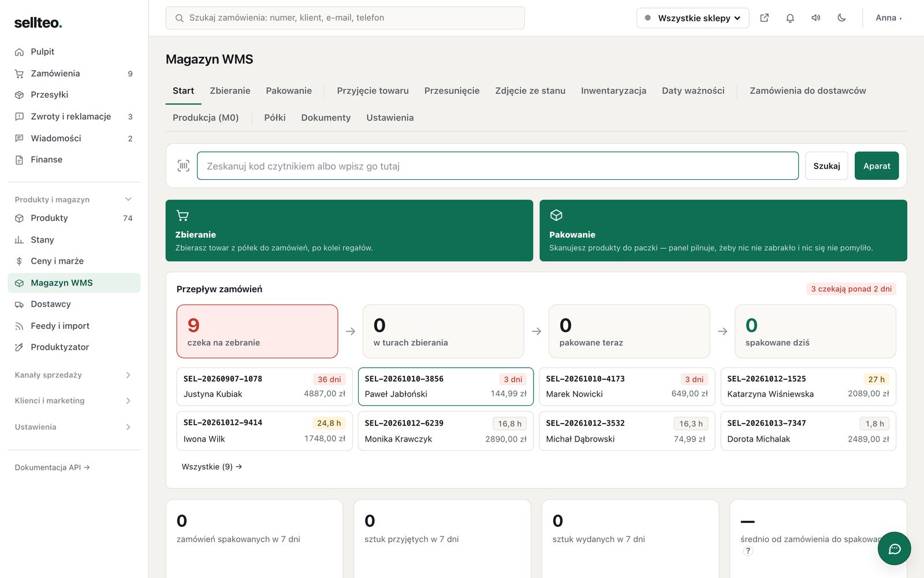Image resolution: width=924 pixels, height=578 pixels.
Task: Open the green Pakowanie card
Action: tap(723, 231)
